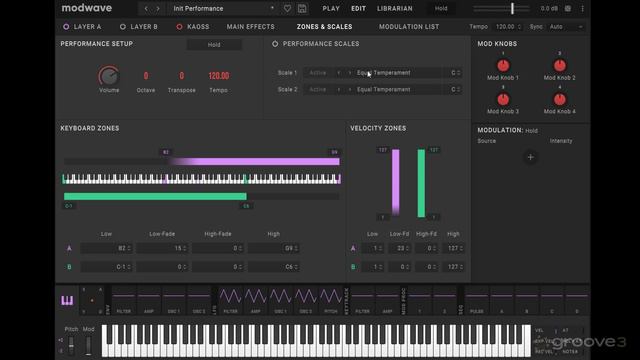Image resolution: width=640 pixels, height=360 pixels.
Task: Open the Sync Auto dropdown
Action: (x=566, y=27)
